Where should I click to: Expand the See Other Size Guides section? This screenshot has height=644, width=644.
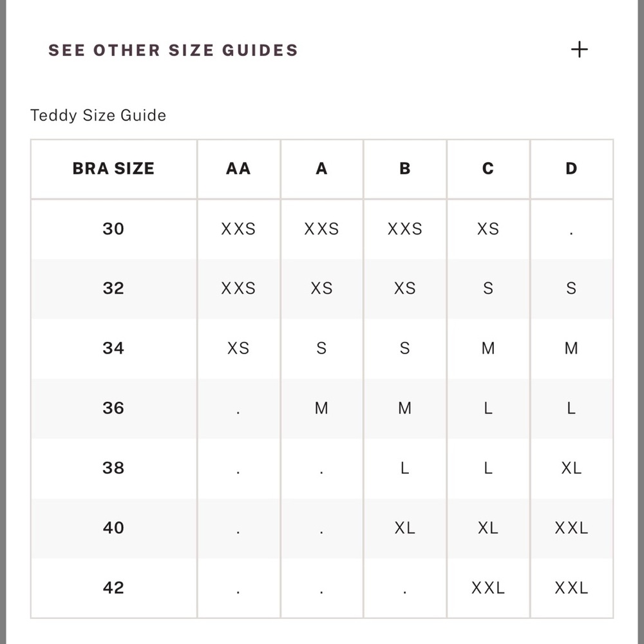pyautogui.click(x=318, y=50)
